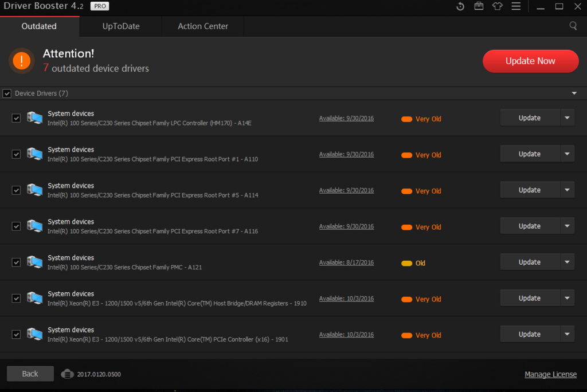Click device icon for Chipset Family PMC row
This screenshot has width=587, height=392.
(34, 262)
